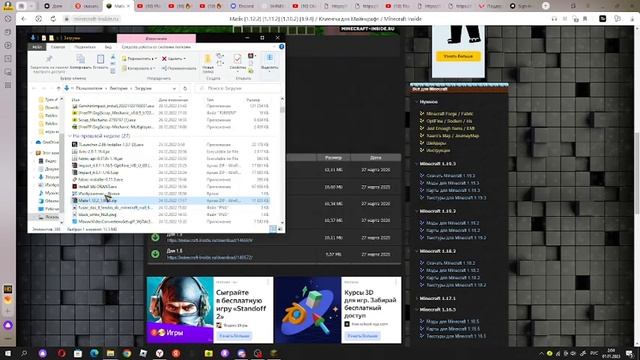Open the notification center icon
Viewport: 640px width, 360px height.
[630, 353]
